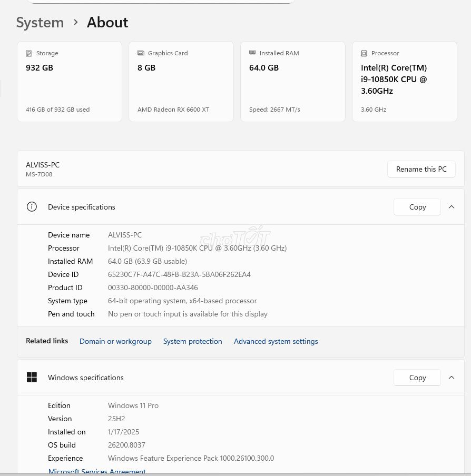Click the Graphics Card icon

[141, 53]
